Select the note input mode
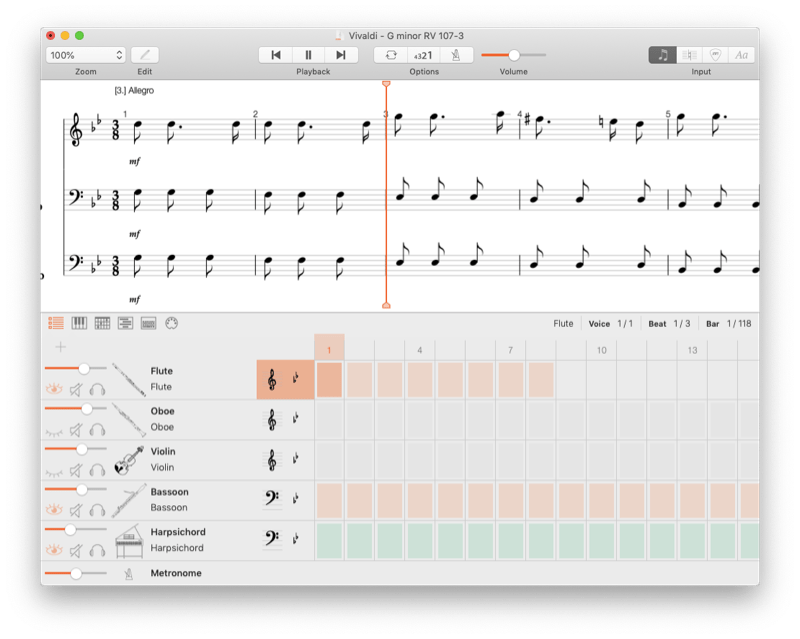800x639 pixels. (662, 55)
